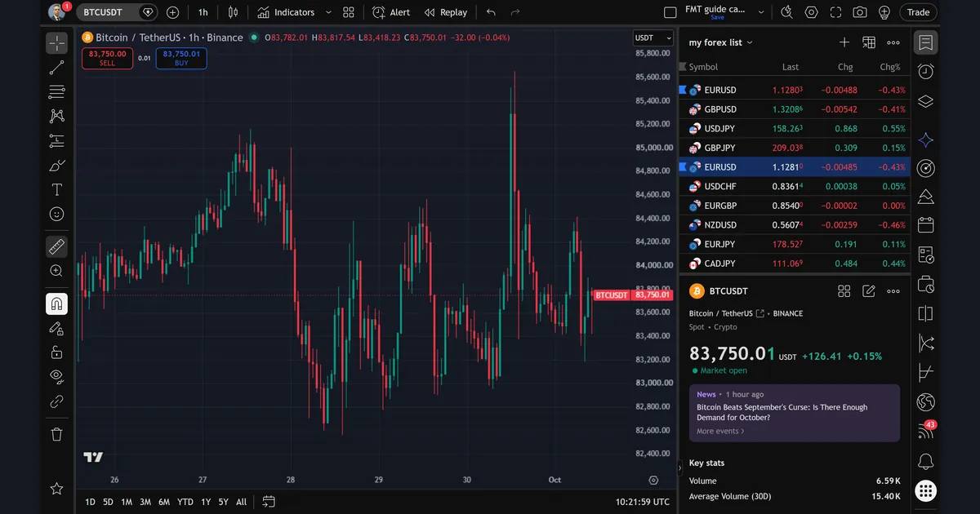The width and height of the screenshot is (980, 514).
Task: Select the text annotation tool
Action: click(56, 190)
